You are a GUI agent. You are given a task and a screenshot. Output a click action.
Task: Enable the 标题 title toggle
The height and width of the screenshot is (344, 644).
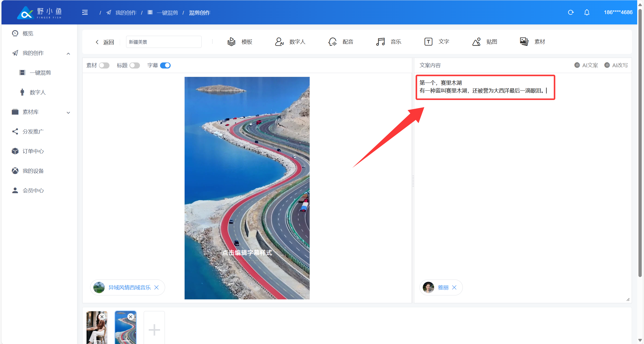point(135,65)
